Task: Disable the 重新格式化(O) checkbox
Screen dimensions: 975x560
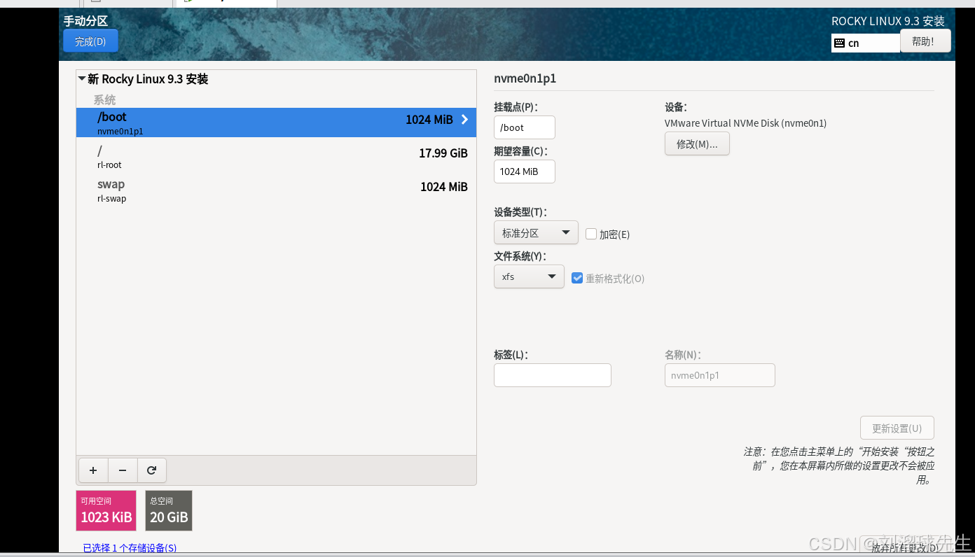Action: point(577,278)
